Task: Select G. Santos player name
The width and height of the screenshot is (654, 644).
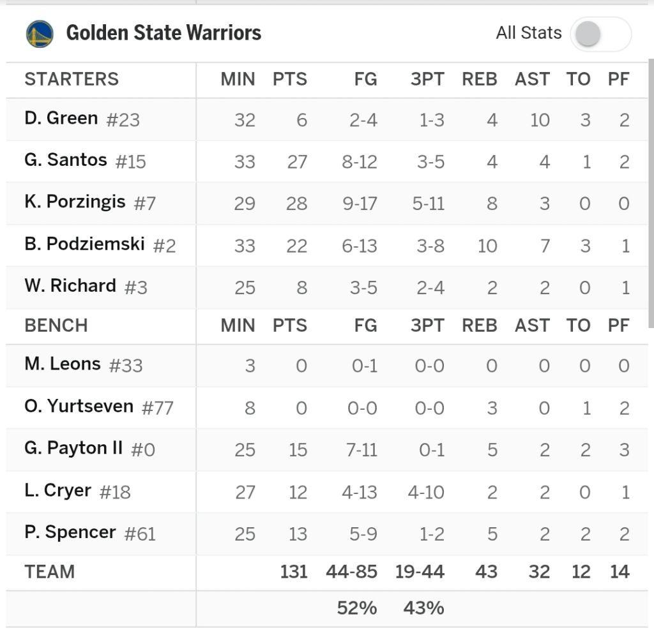Action: tap(66, 160)
